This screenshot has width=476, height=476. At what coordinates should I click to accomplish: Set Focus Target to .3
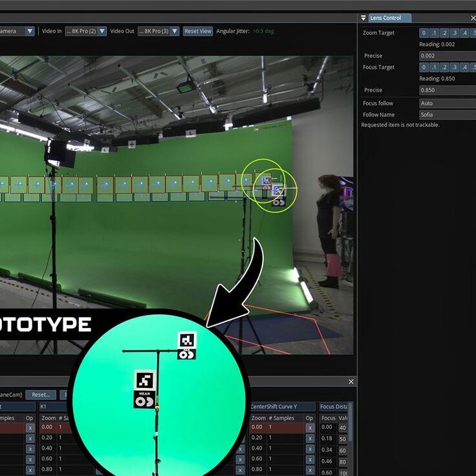pyautogui.click(x=455, y=67)
